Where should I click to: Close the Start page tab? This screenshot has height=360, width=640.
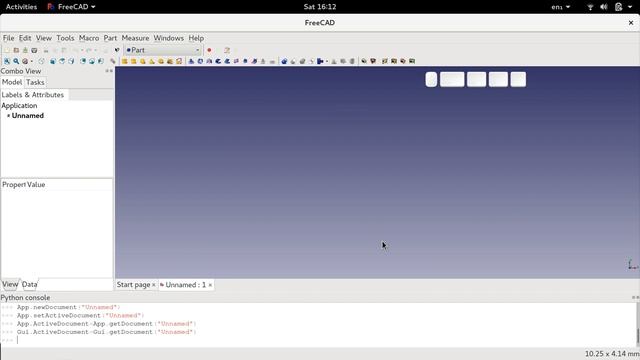(x=154, y=285)
